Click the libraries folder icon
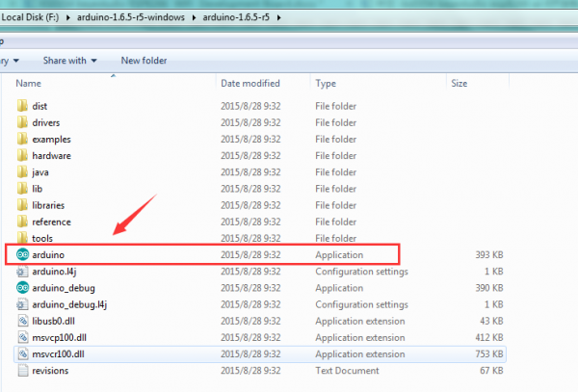Screen dimensions: 578x392 (22, 205)
